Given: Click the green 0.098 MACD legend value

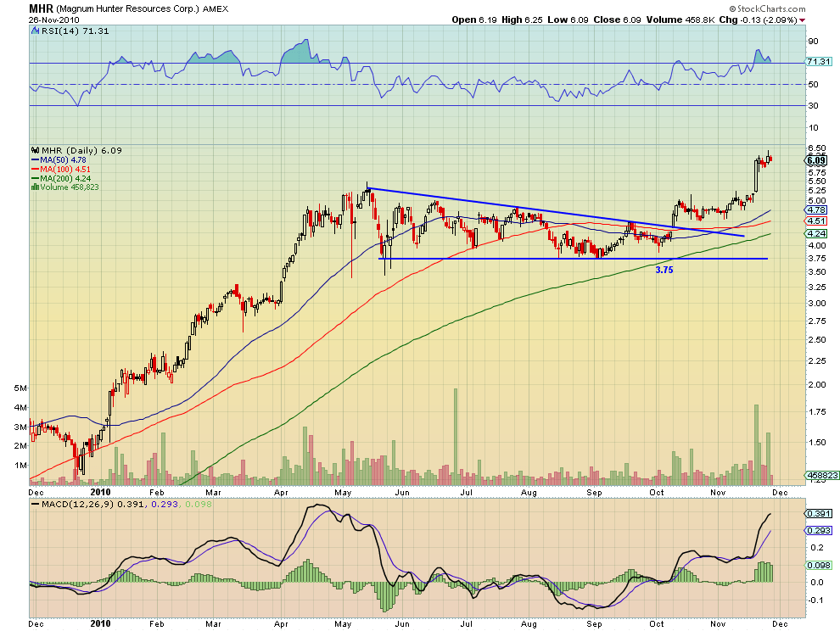Looking at the screenshot, I should pos(199,504).
